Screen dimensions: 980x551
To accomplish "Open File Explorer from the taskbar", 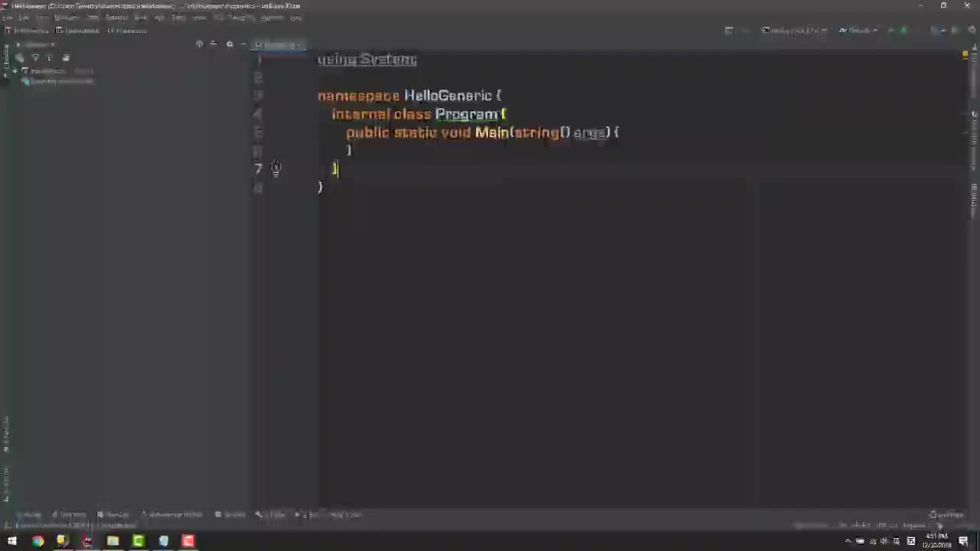I will 113,541.
